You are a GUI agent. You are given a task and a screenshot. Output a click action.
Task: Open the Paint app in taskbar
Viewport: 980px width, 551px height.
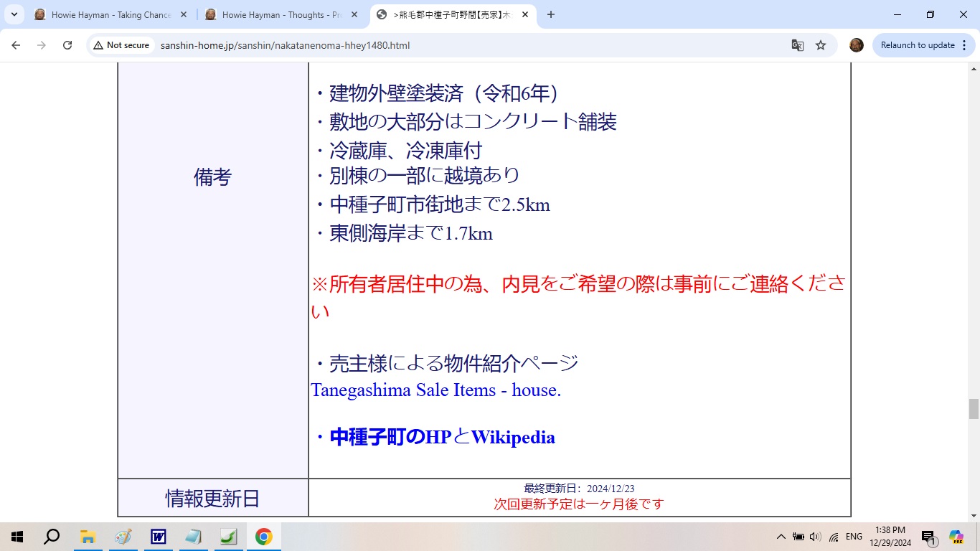pyautogui.click(x=123, y=537)
